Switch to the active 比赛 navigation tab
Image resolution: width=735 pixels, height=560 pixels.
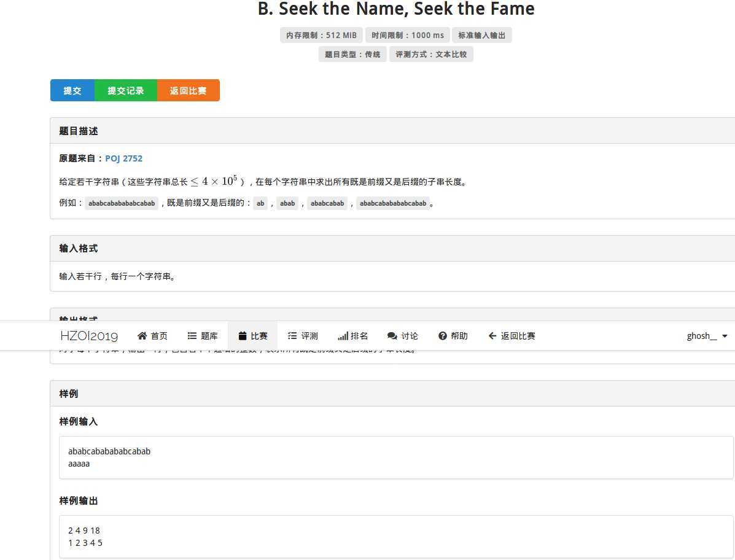pos(253,336)
